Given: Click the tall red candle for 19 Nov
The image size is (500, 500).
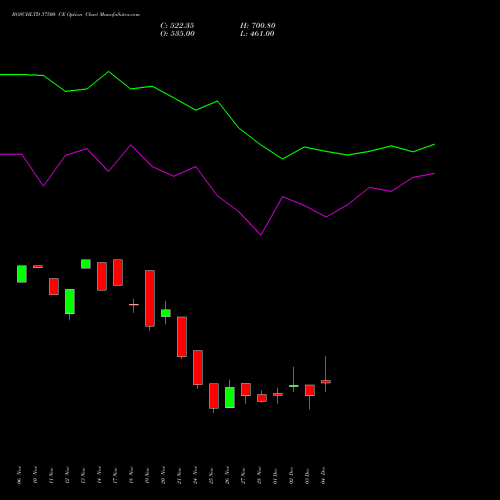Looking at the screenshot, I should coord(150,298).
